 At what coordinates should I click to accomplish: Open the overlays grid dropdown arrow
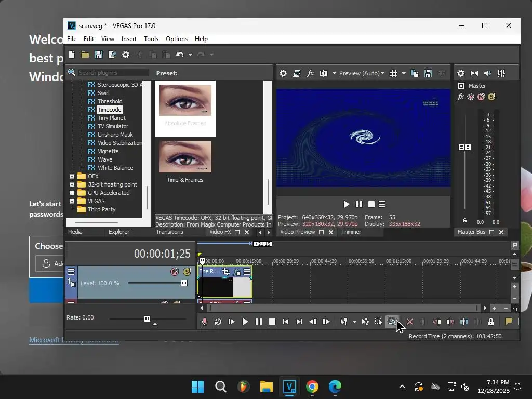point(404,73)
